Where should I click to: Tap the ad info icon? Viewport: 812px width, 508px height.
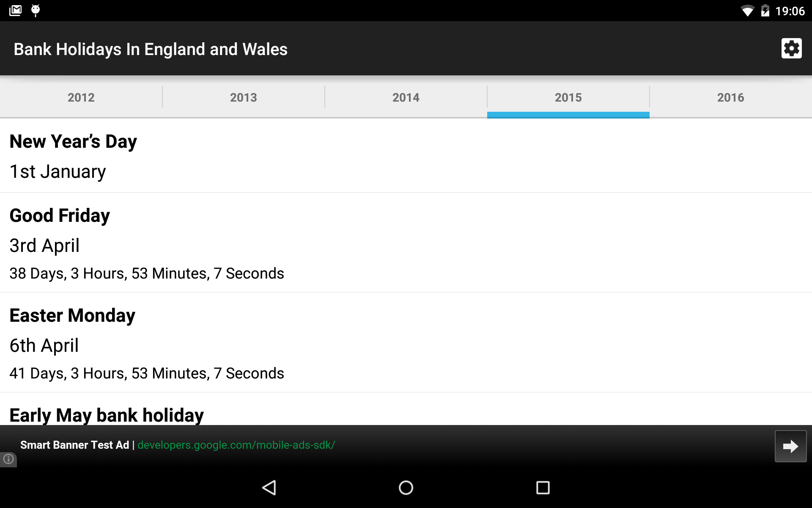(x=8, y=459)
